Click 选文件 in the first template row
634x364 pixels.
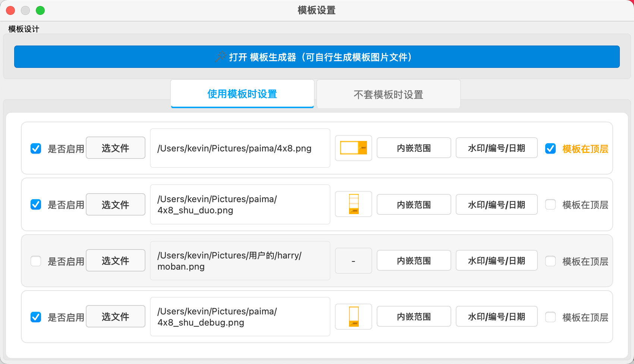pos(115,148)
